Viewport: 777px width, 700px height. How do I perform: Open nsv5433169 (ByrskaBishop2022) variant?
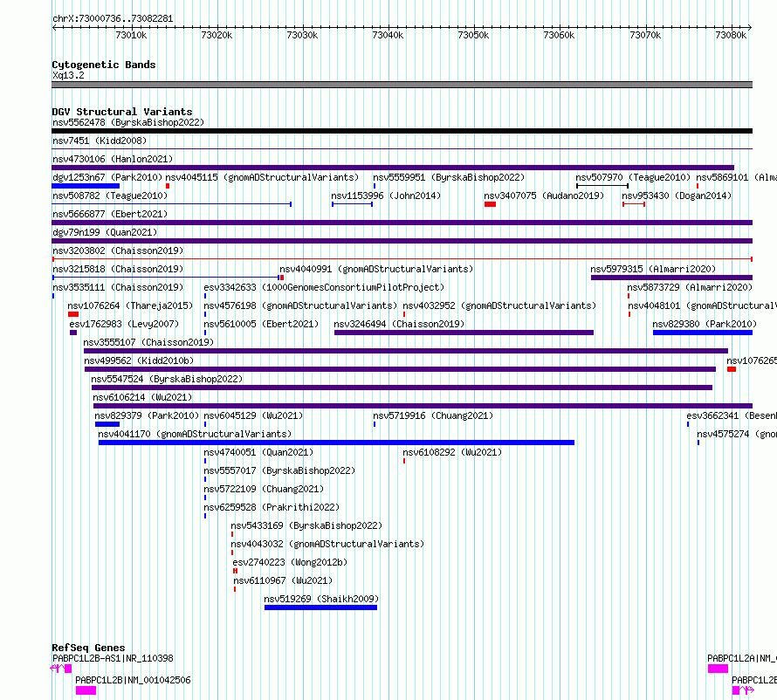(x=306, y=525)
